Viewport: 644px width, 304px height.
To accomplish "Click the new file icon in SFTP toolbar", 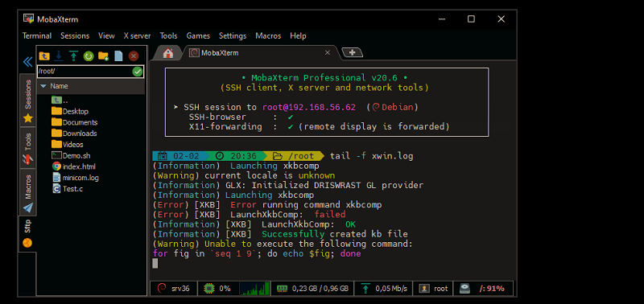I will [x=118, y=56].
